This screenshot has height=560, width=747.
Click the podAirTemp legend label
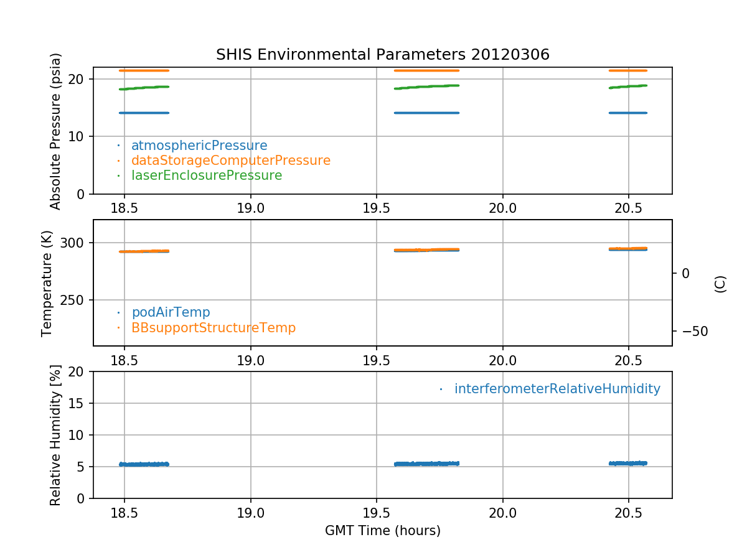[x=171, y=312]
